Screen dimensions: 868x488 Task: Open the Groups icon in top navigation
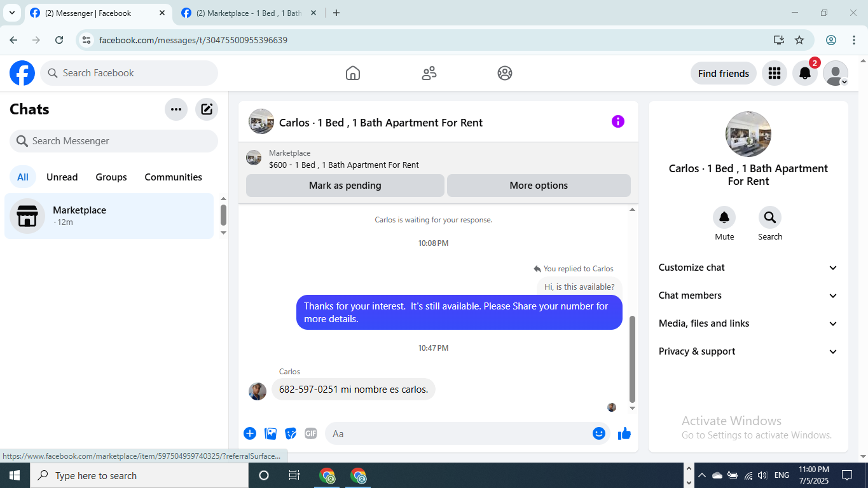pos(505,73)
